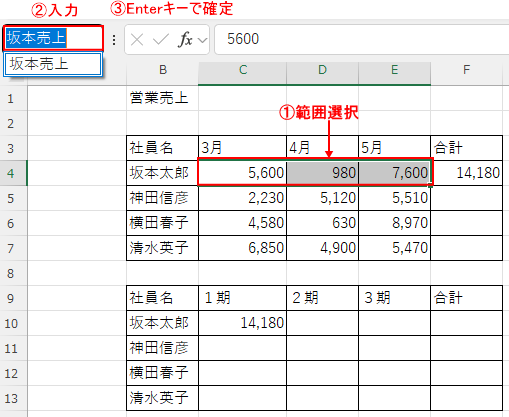
Task: Click the 5月 header cell
Action: (x=394, y=148)
